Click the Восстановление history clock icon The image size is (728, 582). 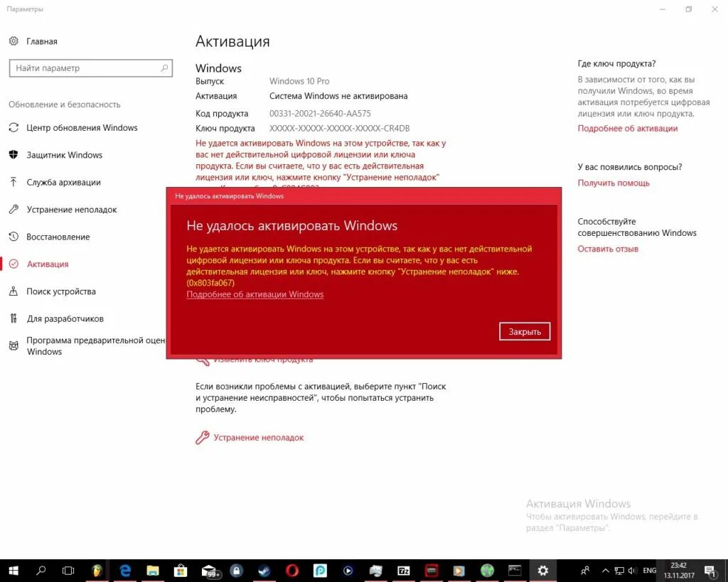[14, 237]
